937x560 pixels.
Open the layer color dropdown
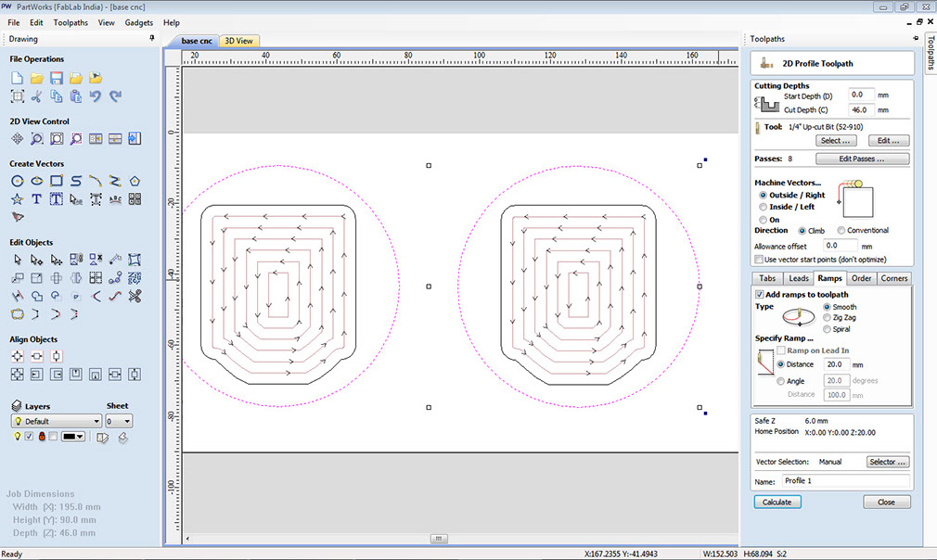pos(73,437)
